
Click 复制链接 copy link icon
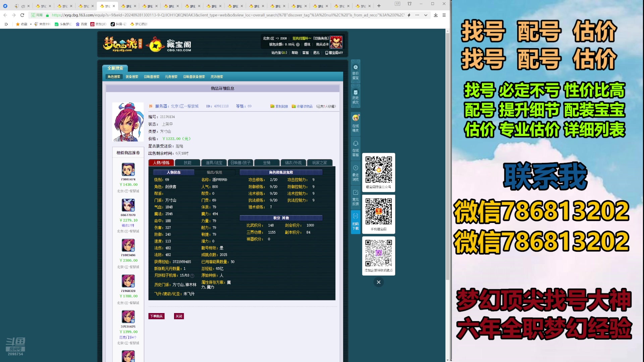[279, 106]
